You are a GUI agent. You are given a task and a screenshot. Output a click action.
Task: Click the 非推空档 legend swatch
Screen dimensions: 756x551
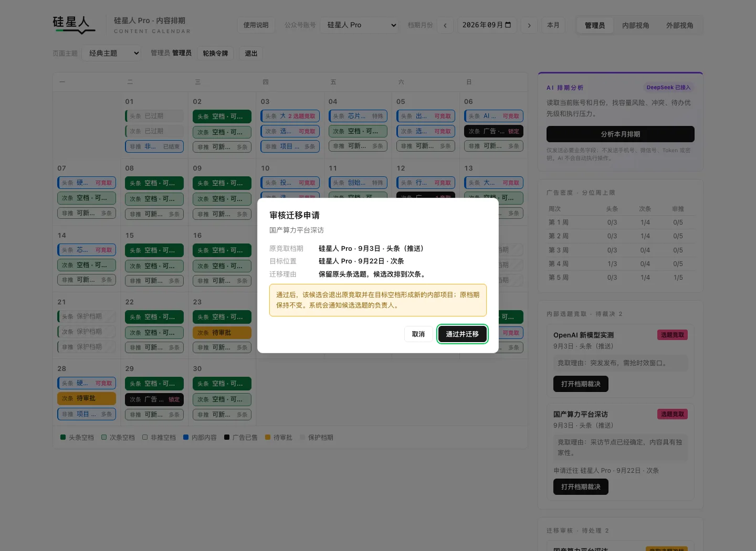pyautogui.click(x=145, y=437)
